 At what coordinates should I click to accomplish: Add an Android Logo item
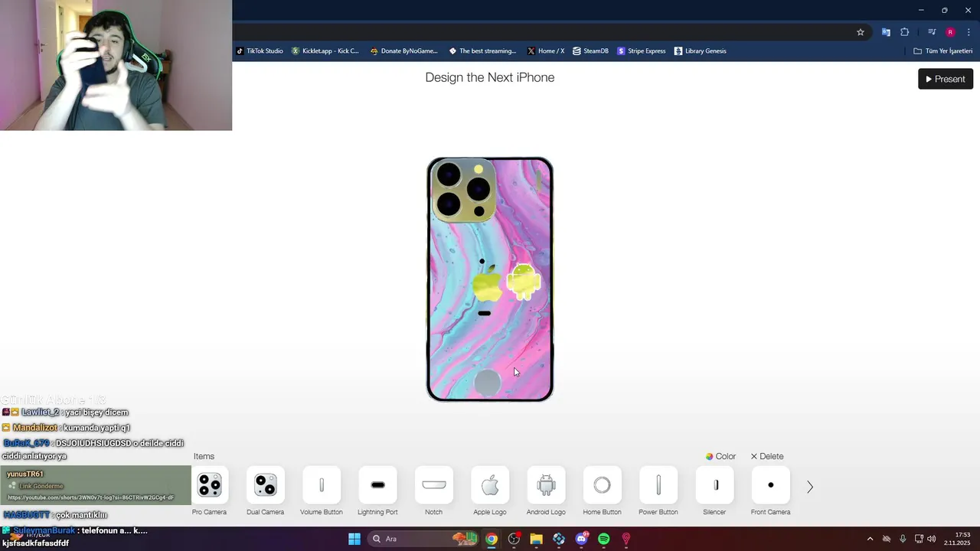point(546,485)
